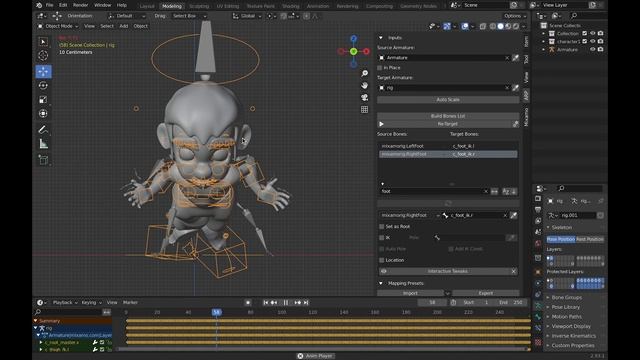Click the navigation gizmo green Y axis

point(353,51)
